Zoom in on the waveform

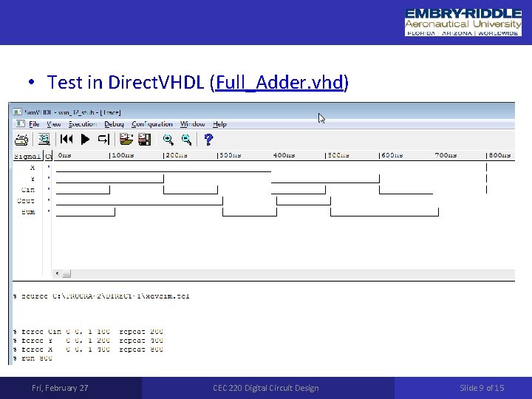tap(168, 140)
